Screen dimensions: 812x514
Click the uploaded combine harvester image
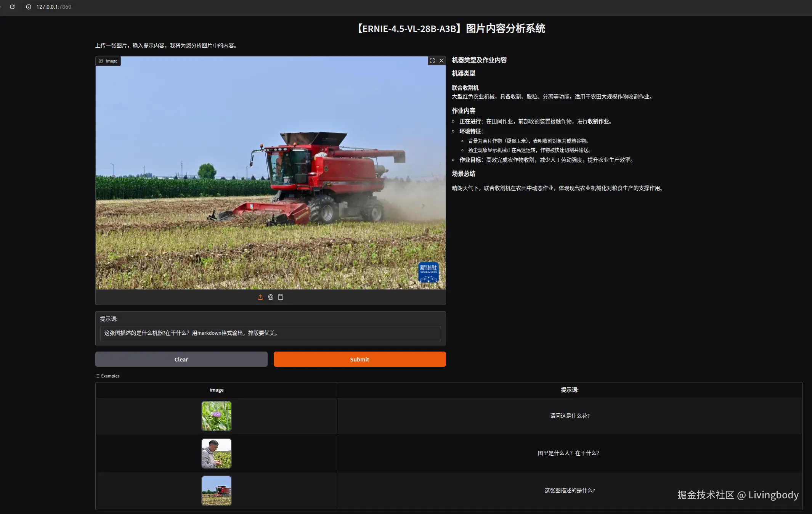pyautogui.click(x=270, y=173)
